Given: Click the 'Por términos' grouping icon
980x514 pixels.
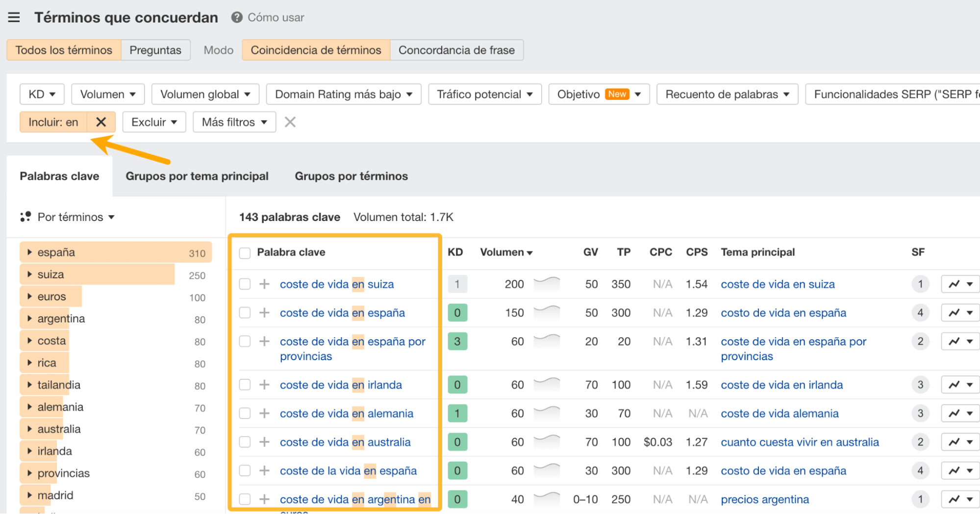Looking at the screenshot, I should pos(25,217).
